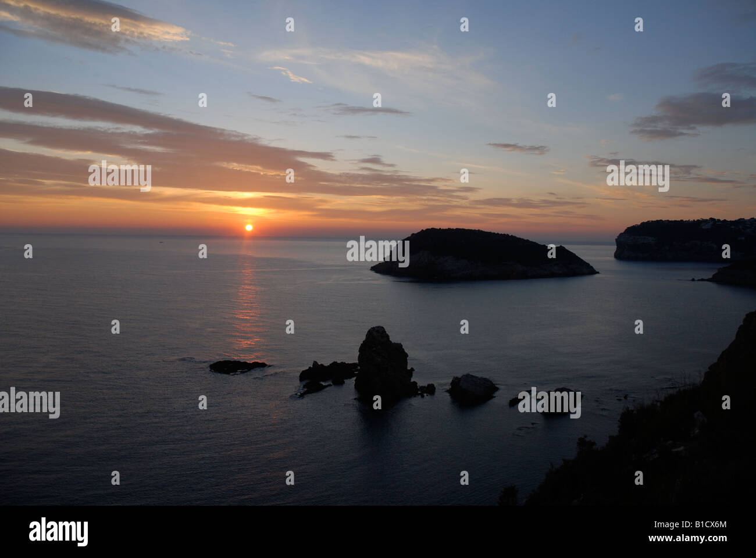This screenshot has width=756, height=558.
Task: Click the alamy logo in bottom black bar
Action: 58,531
